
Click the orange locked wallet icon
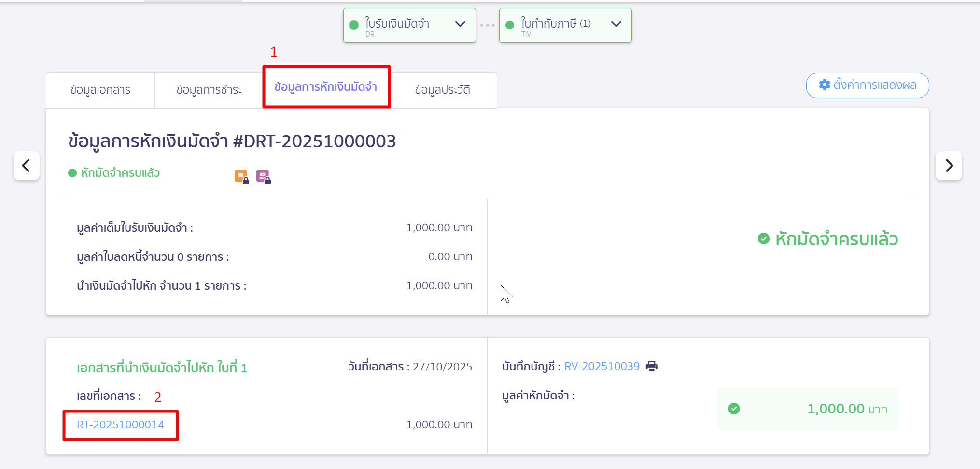(x=241, y=176)
